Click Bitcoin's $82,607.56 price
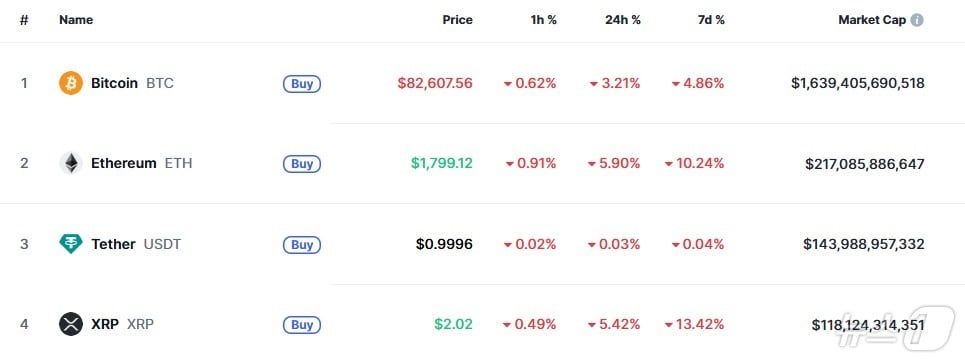Screen dimensions: 965x363 coord(435,83)
